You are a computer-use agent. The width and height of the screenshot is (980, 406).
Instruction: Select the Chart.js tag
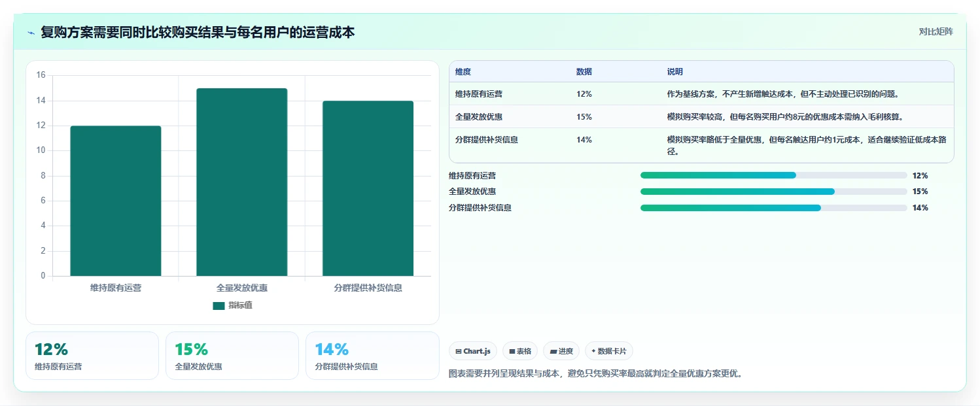473,351
